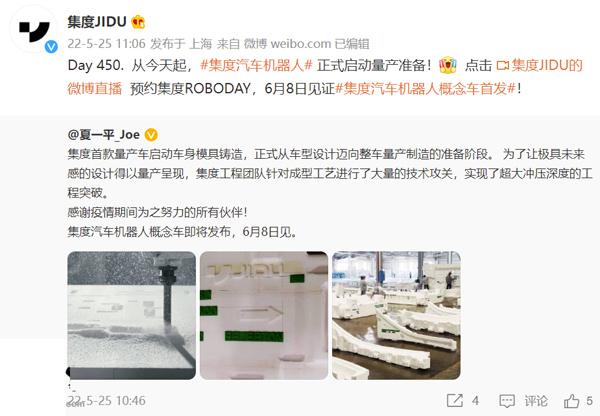Open the JIDU profile avatar logo

pos(33,32)
